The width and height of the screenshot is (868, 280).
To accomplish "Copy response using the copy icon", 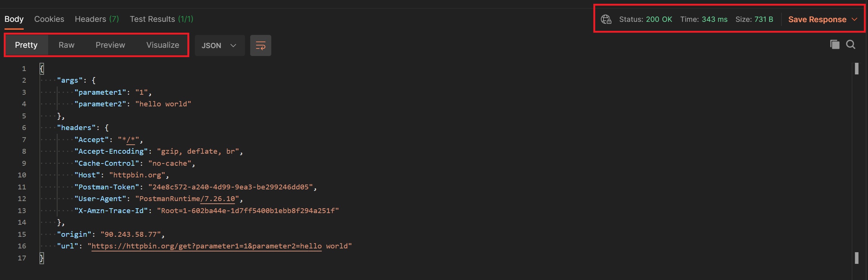I will pos(835,45).
